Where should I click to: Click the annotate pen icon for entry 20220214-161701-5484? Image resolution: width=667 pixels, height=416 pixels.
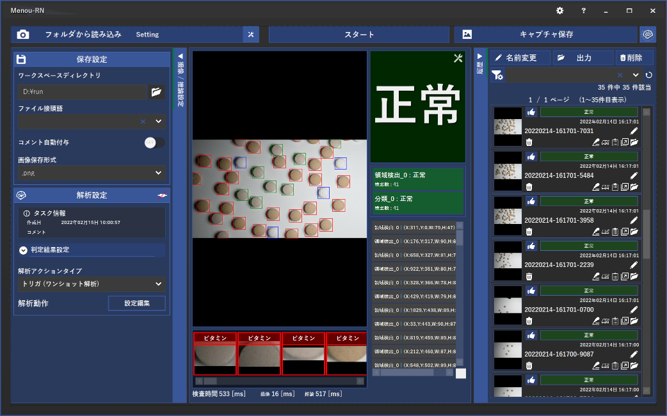point(596,187)
